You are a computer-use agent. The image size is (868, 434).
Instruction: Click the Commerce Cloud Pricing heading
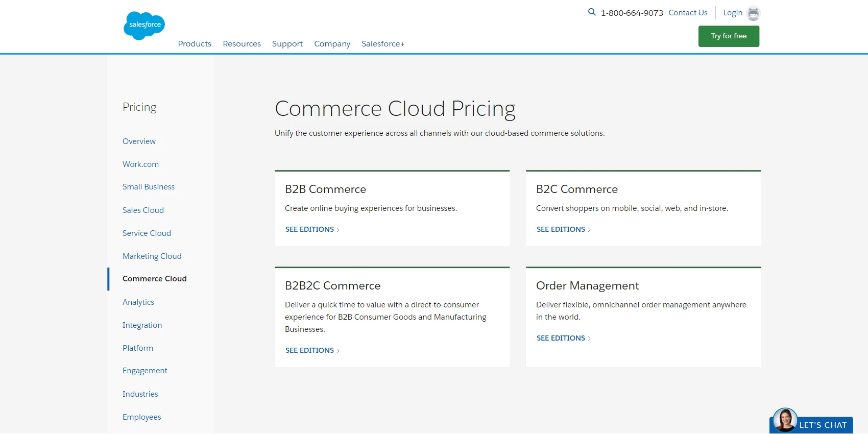pyautogui.click(x=395, y=109)
